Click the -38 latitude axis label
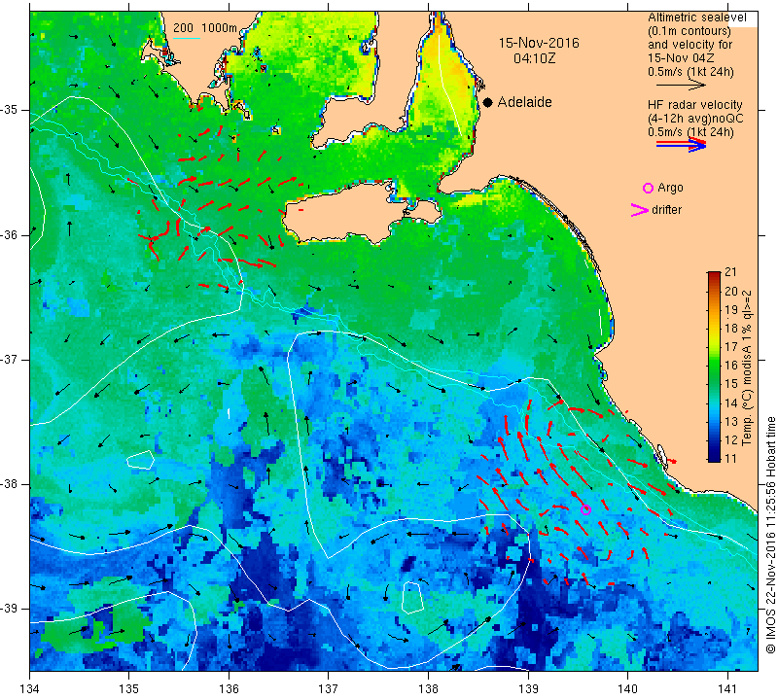 tap(12, 484)
